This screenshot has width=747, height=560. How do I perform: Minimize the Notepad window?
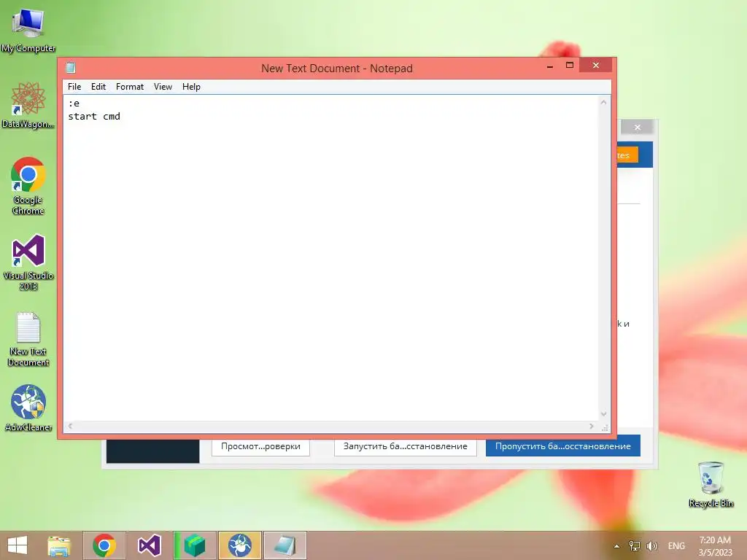550,66
